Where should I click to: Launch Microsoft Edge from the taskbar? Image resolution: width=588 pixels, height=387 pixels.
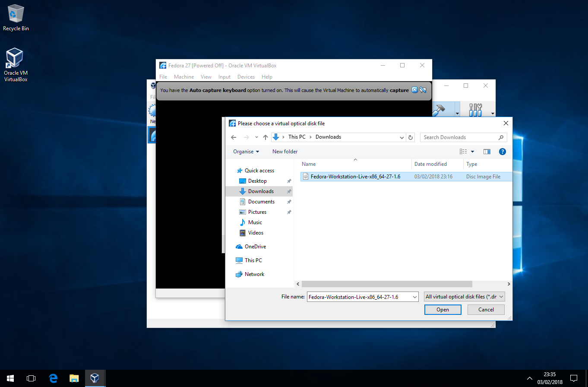pos(53,378)
